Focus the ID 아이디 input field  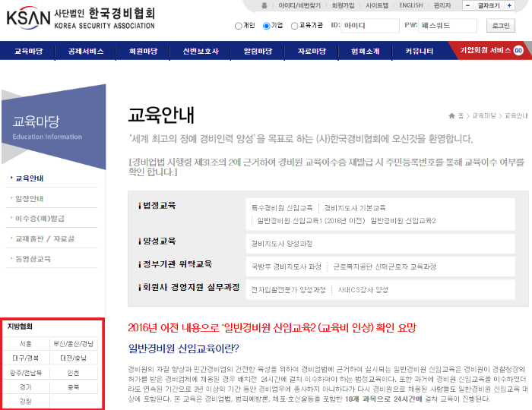370,26
